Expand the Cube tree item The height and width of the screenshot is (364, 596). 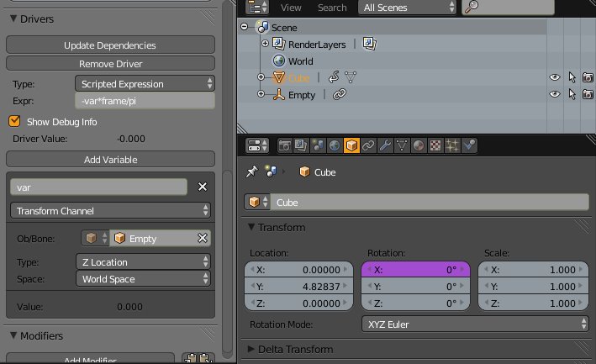pyautogui.click(x=261, y=76)
